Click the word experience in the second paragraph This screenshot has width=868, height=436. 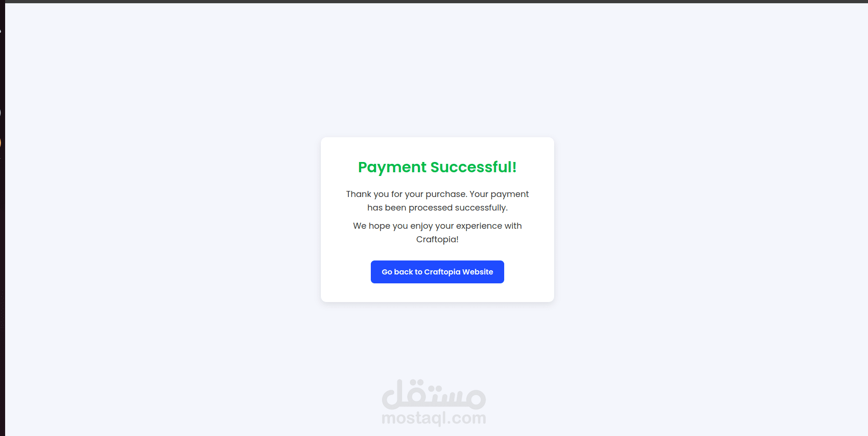click(479, 226)
